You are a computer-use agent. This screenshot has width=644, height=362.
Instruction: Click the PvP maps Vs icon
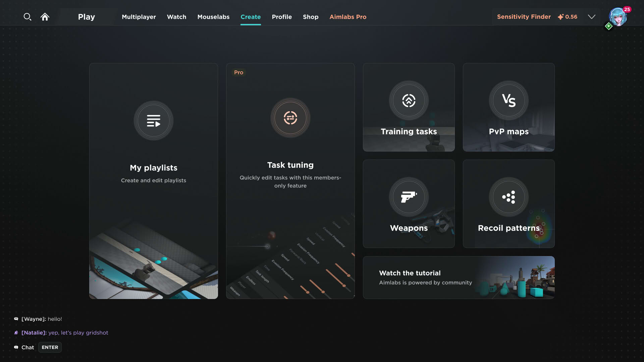tap(509, 101)
